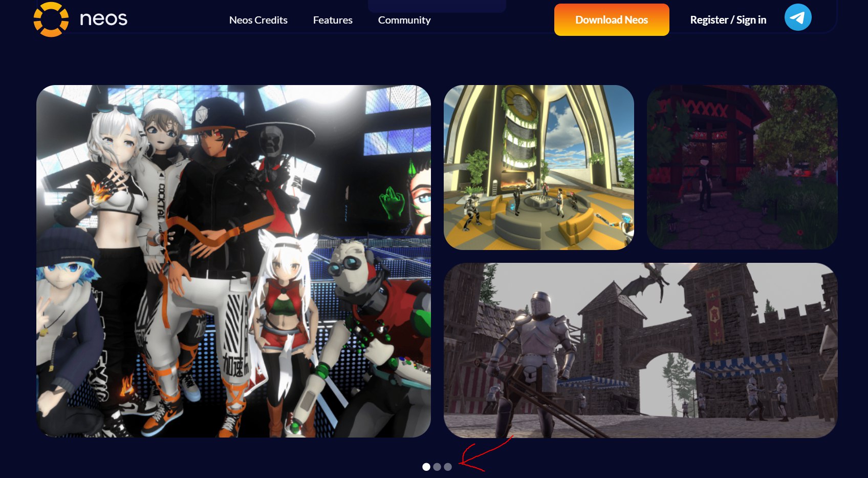
Task: Click the Neos orange ring logo
Action: (x=51, y=19)
